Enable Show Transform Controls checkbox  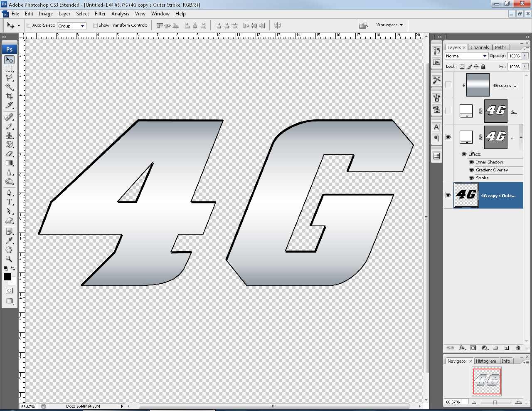tap(95, 25)
